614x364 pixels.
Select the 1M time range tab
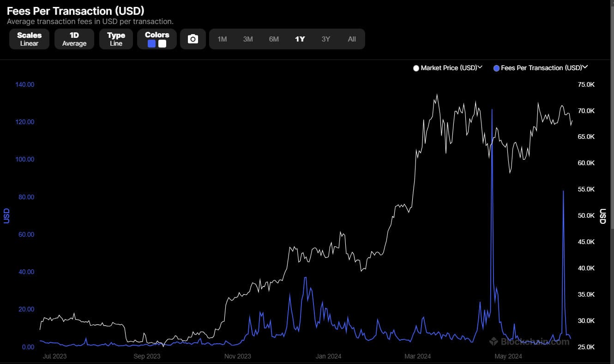pos(222,39)
